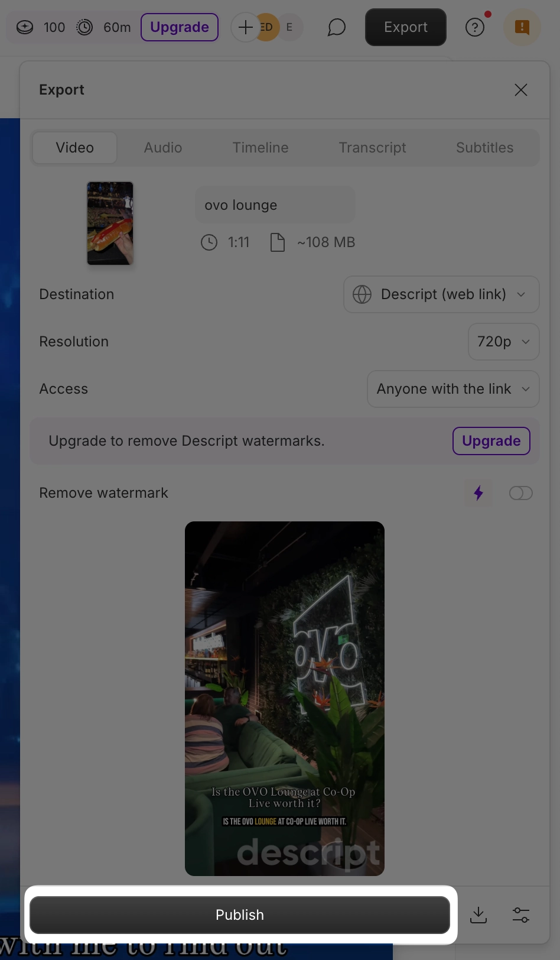Click the 100 credits icon
Viewport: 560px width, 960px height.
pyautogui.click(x=25, y=27)
